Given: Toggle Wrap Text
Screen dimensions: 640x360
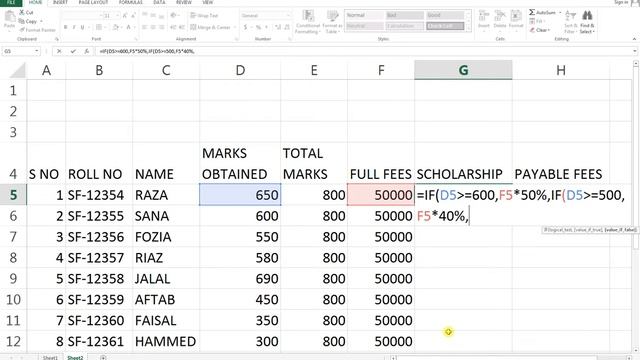Looking at the screenshot, I should click(x=204, y=16).
